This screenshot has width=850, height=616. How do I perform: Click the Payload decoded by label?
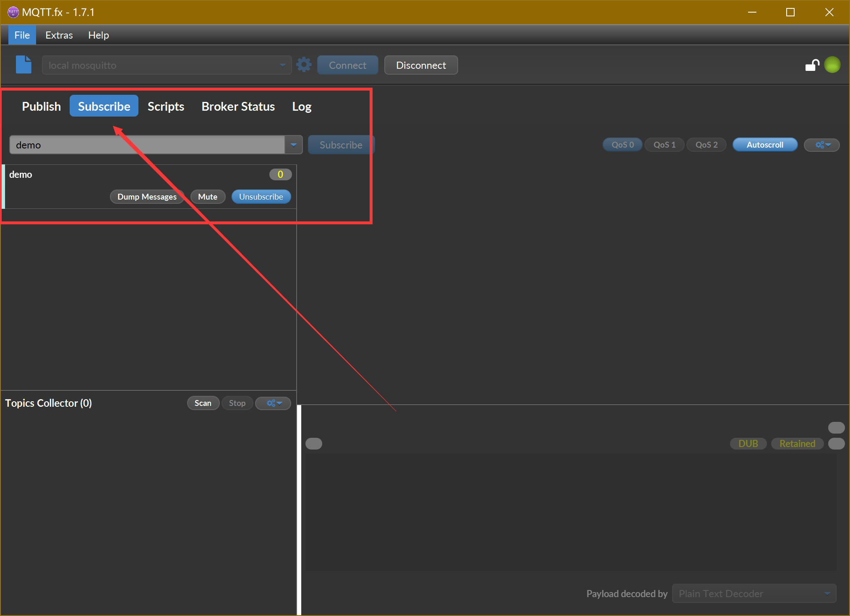click(627, 593)
